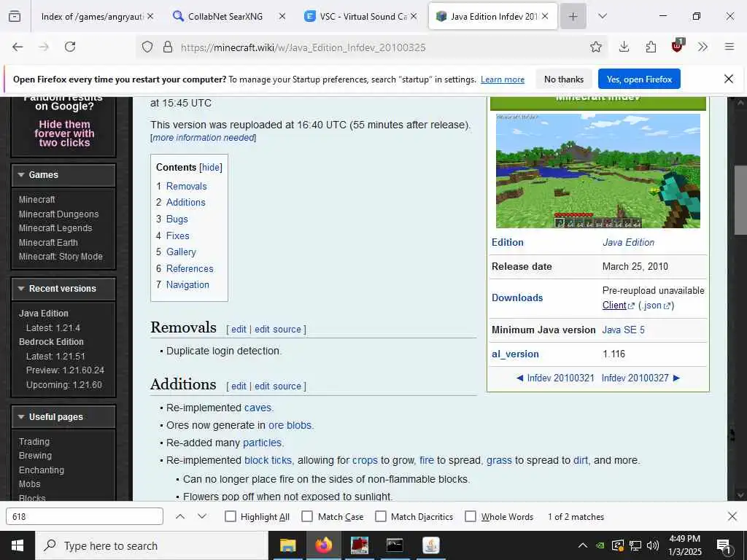Switch to the Index of /games/angryaut tab
This screenshot has width=747, height=560.
(x=92, y=17)
